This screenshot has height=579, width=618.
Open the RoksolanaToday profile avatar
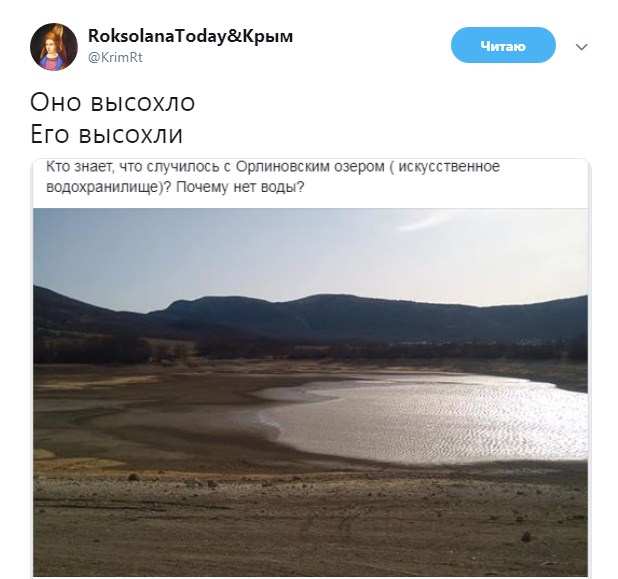tap(54, 47)
